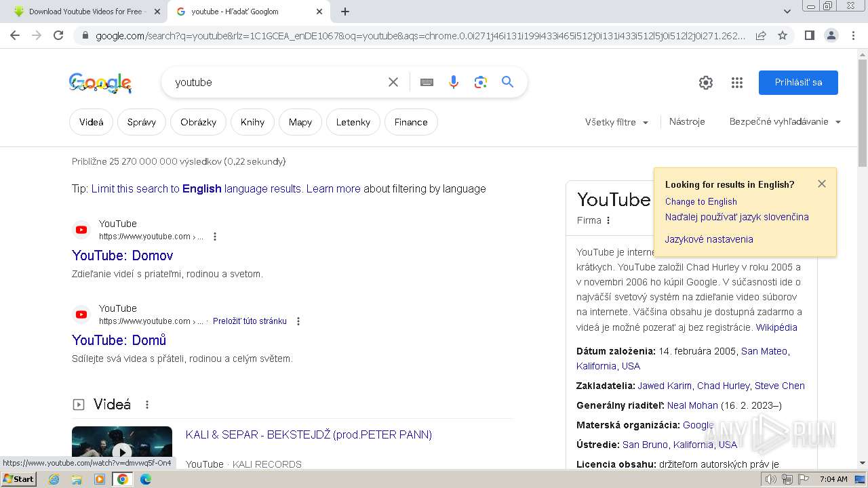Start voice search with microphone
The width and height of the screenshot is (868, 488).
[x=454, y=82]
